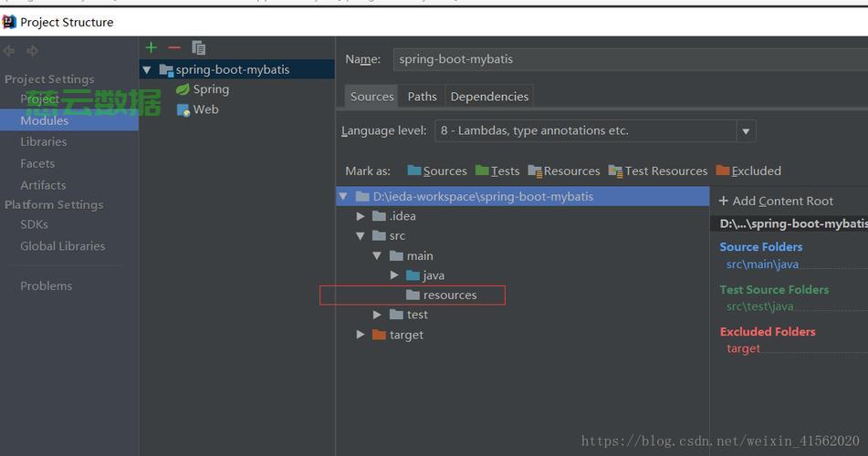This screenshot has height=456, width=868.
Task: Expand the test folder
Action: (x=377, y=315)
